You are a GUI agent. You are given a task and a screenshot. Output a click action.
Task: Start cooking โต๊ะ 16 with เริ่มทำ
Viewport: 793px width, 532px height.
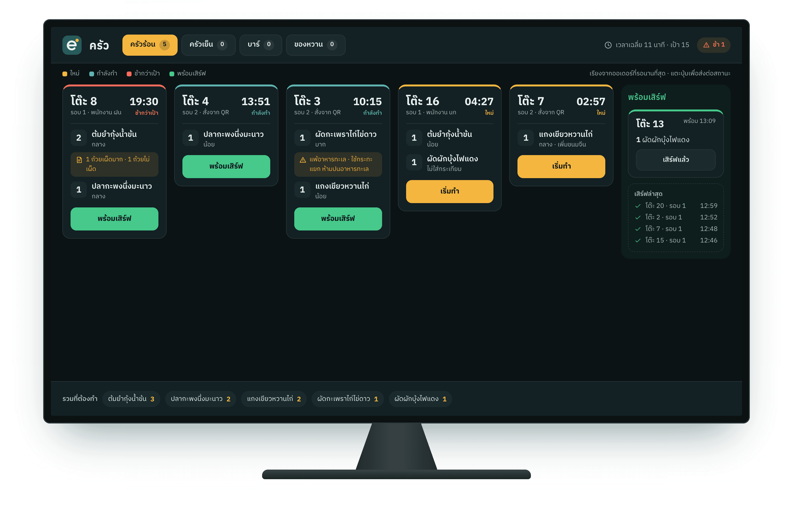(449, 192)
